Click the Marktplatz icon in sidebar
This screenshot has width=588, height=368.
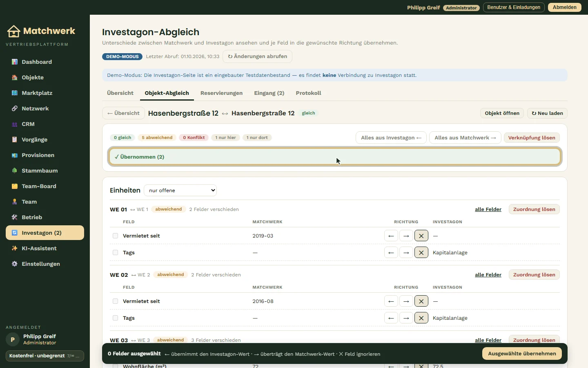click(x=15, y=93)
